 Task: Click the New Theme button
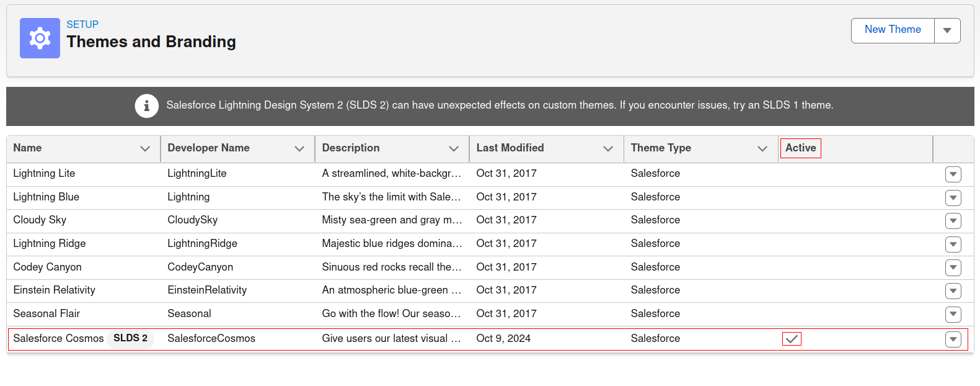coord(893,29)
